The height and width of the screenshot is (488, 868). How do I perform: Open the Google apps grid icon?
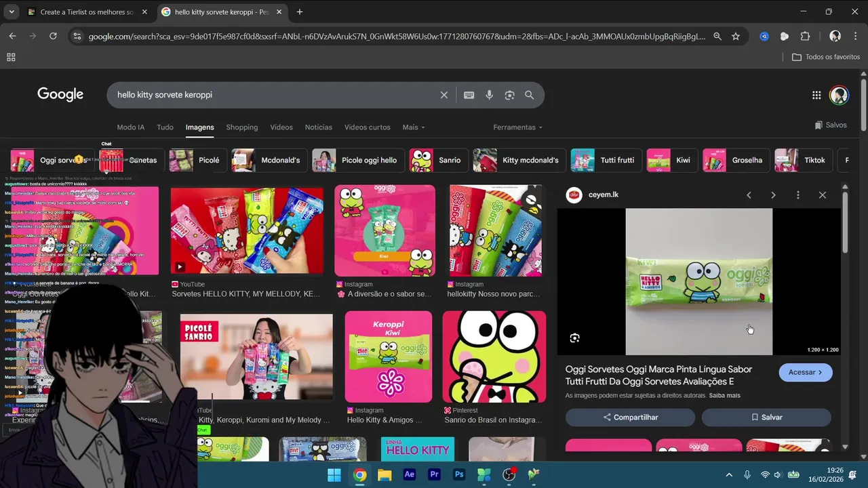click(816, 95)
